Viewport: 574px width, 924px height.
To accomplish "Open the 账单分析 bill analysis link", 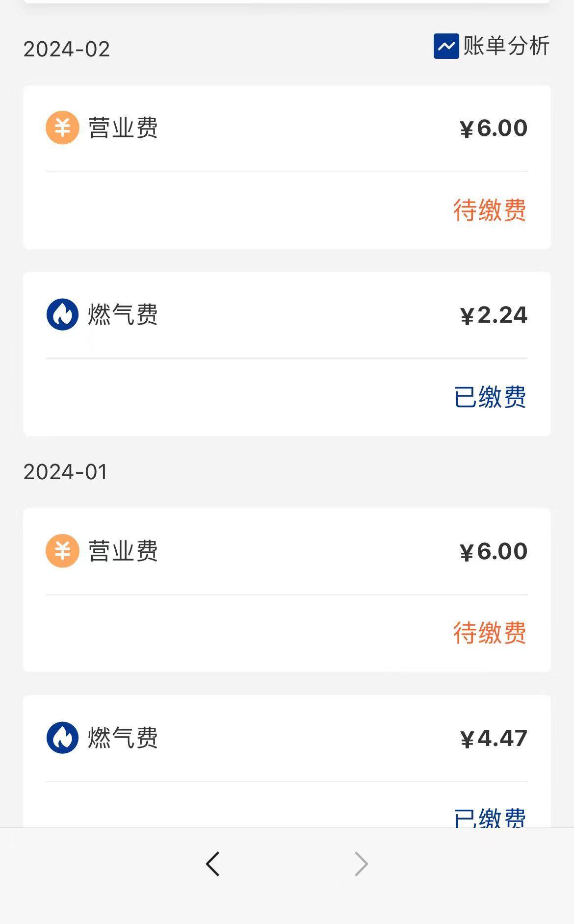I will click(x=506, y=46).
